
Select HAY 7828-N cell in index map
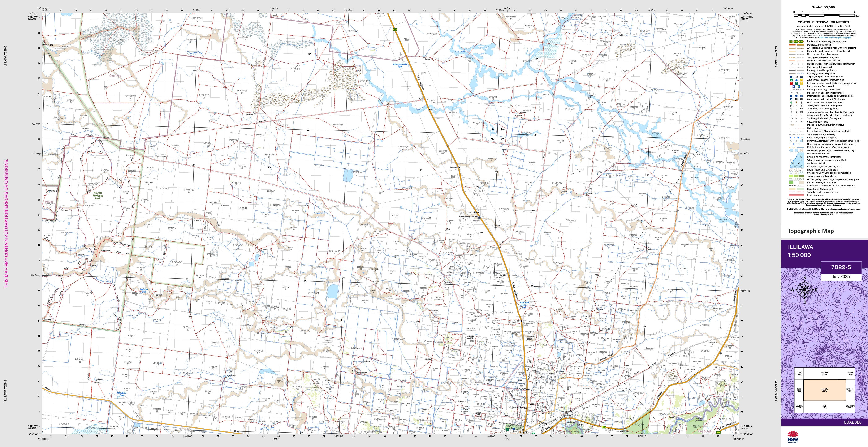tap(825, 407)
